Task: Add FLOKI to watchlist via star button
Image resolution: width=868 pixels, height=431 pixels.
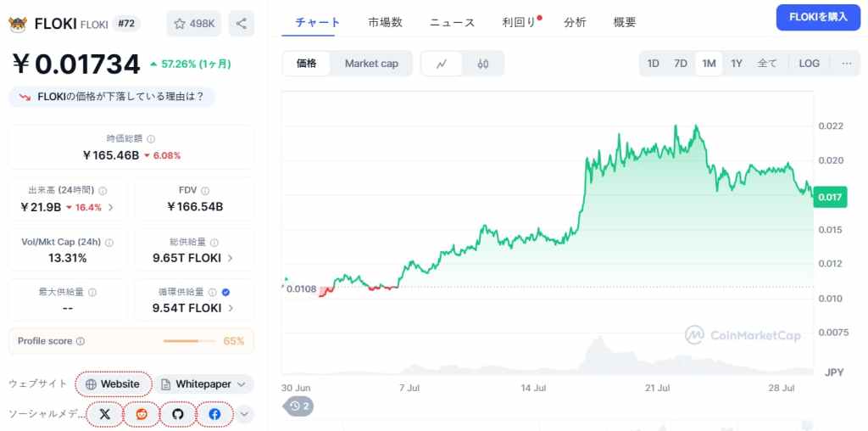Action: click(194, 23)
